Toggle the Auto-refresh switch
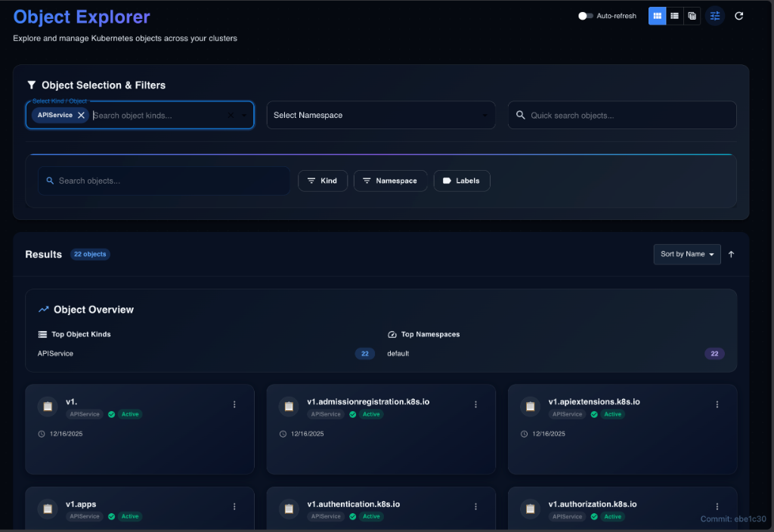774x532 pixels. 586,16
